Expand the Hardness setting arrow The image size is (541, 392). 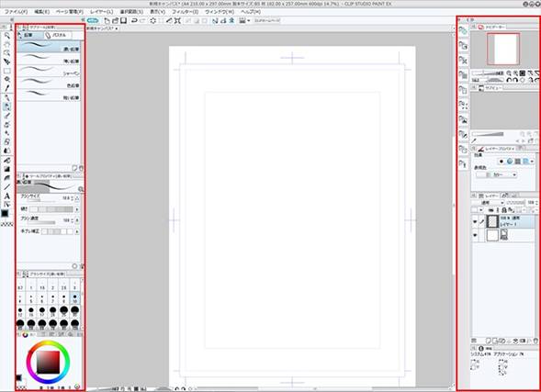[77, 209]
